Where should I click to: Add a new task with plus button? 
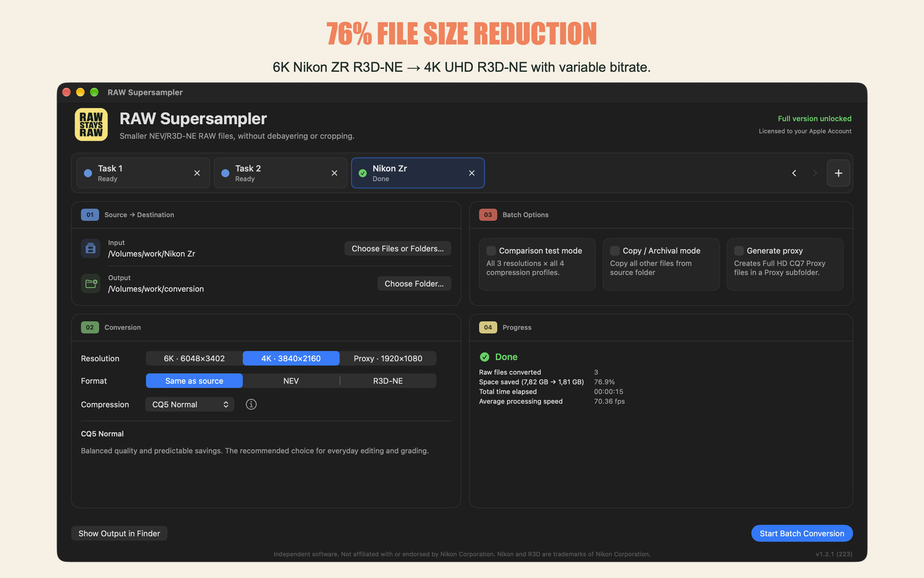point(838,173)
